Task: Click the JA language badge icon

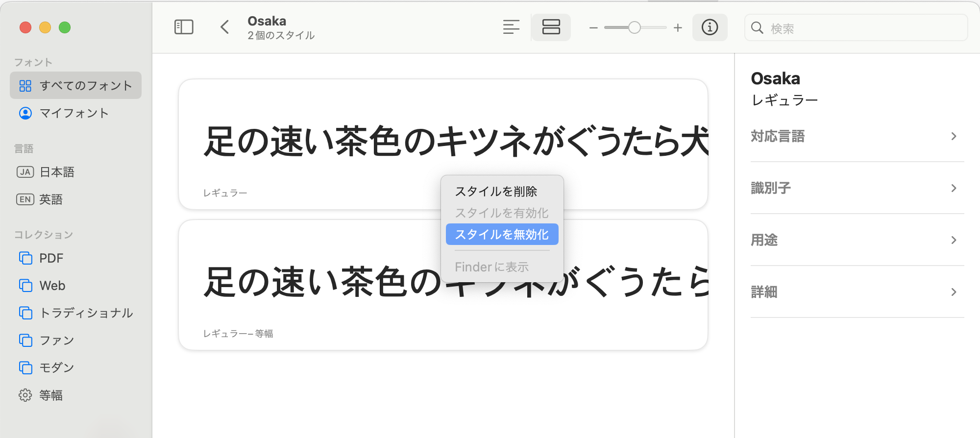Action: coord(25,172)
